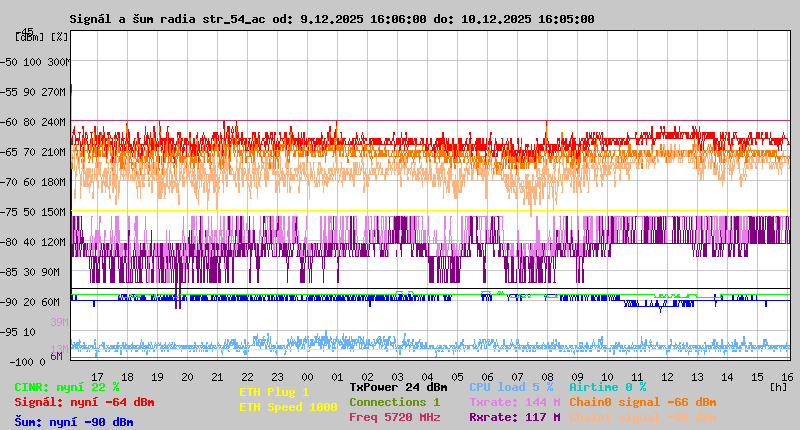800x430 pixels.
Task: Click the CINR legend entry in green
Action: click(x=67, y=387)
